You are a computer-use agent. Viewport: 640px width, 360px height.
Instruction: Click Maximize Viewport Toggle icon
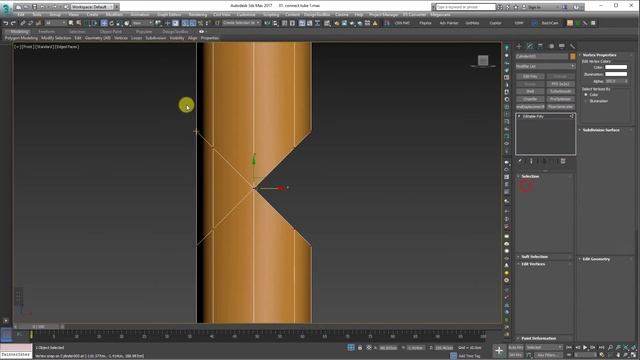[x=633, y=355]
